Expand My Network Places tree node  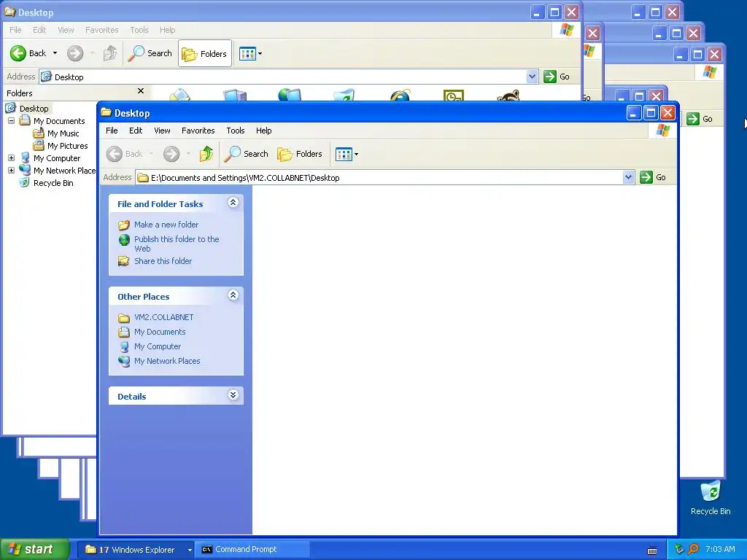[x=11, y=171]
